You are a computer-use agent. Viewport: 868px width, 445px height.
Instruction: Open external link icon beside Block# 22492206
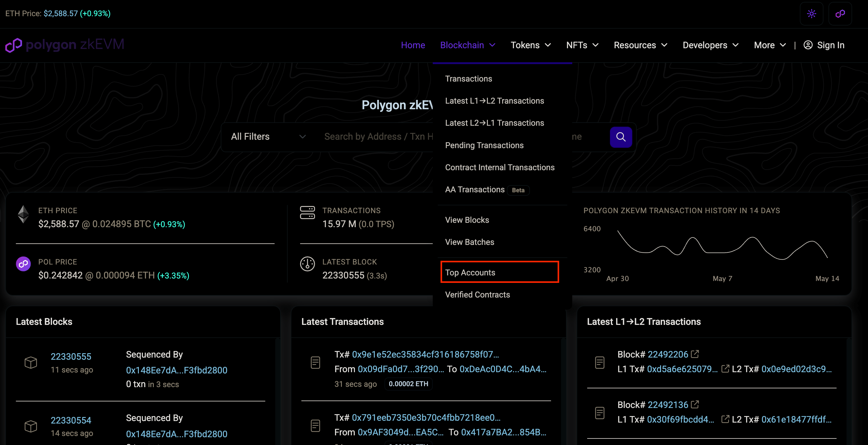pyautogui.click(x=695, y=354)
